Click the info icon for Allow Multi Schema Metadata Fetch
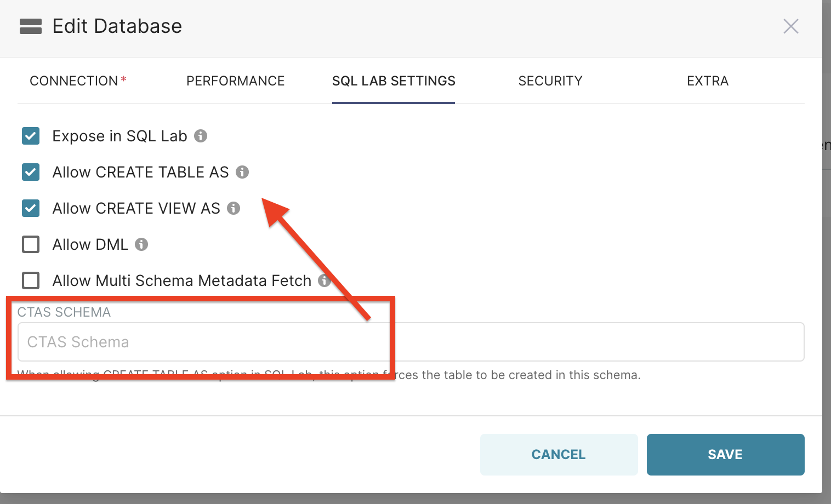This screenshot has width=831, height=504. click(x=324, y=280)
